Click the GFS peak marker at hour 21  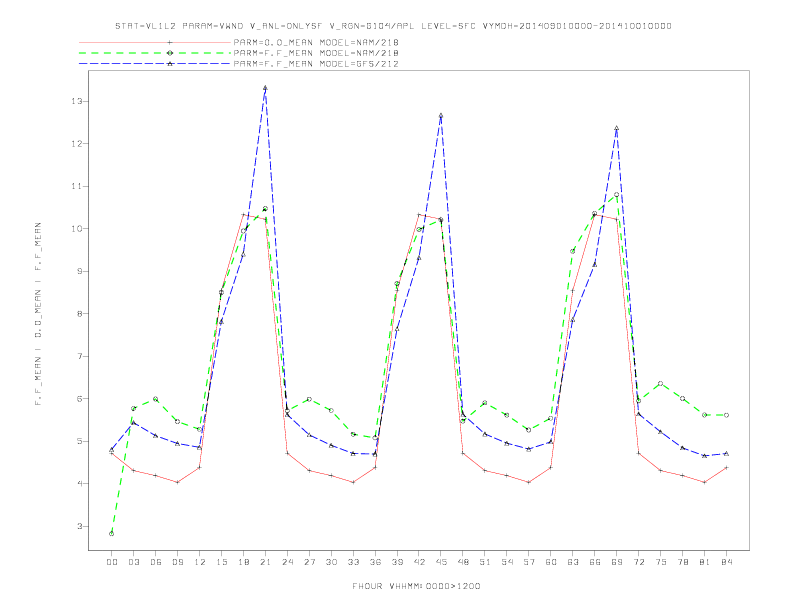pyautogui.click(x=265, y=88)
